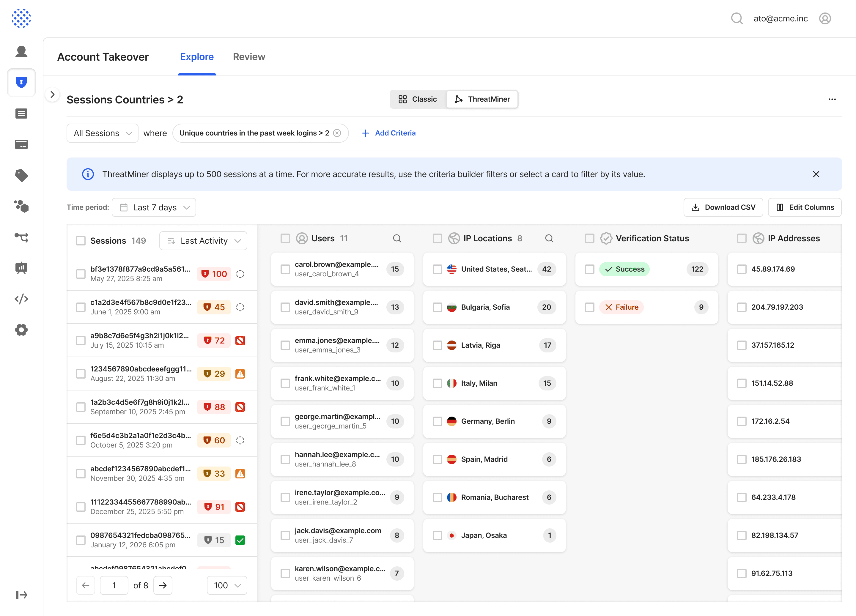Remove the unique countries criteria chip
Viewport: 856px width, 616px height.
click(337, 133)
